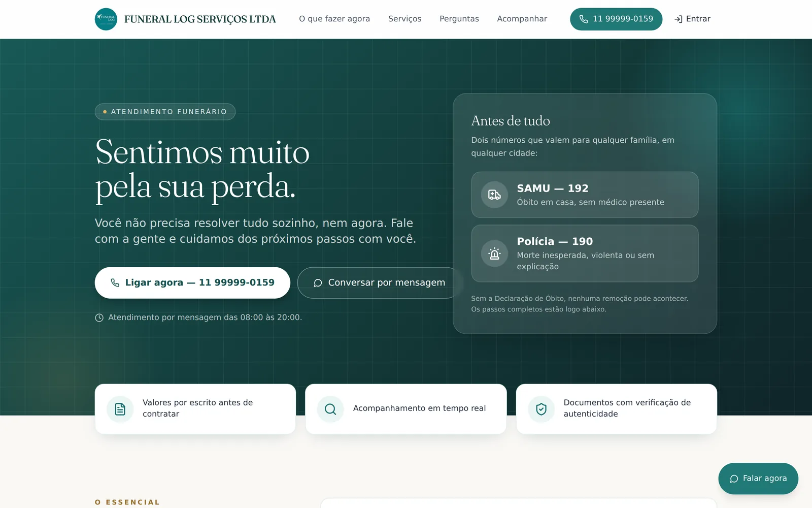The height and width of the screenshot is (508, 812).
Task: Open the Acompanhar nav link
Action: click(522, 19)
